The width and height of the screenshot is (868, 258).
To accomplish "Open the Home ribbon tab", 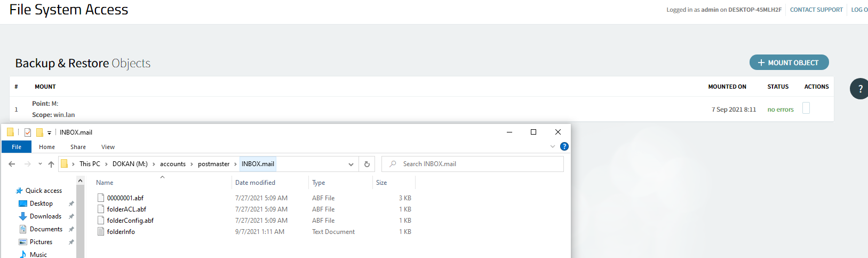I will 47,147.
